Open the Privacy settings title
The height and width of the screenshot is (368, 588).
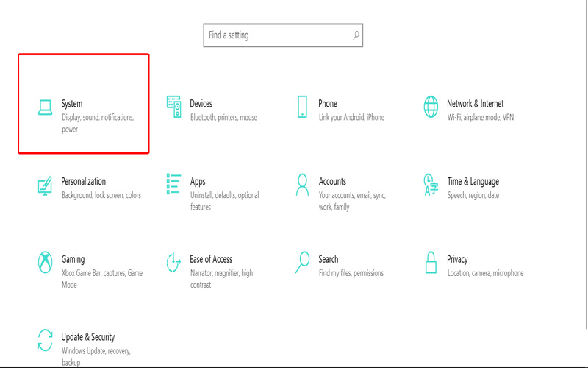pos(457,259)
